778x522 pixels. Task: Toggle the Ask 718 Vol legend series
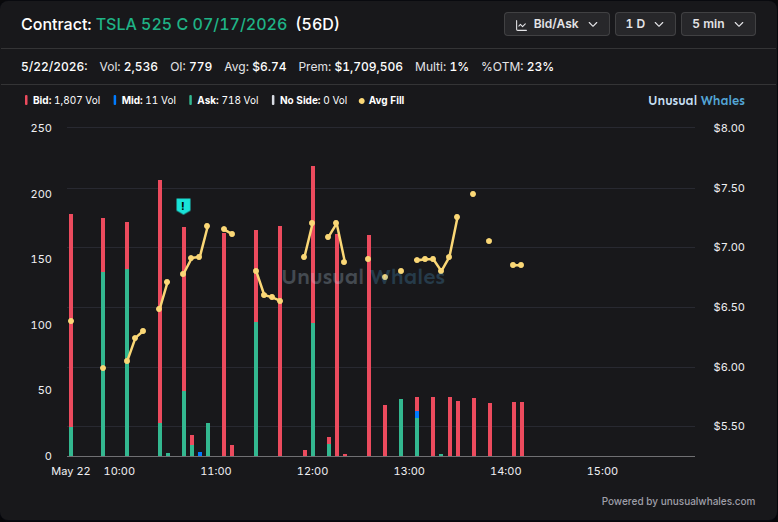coord(224,100)
